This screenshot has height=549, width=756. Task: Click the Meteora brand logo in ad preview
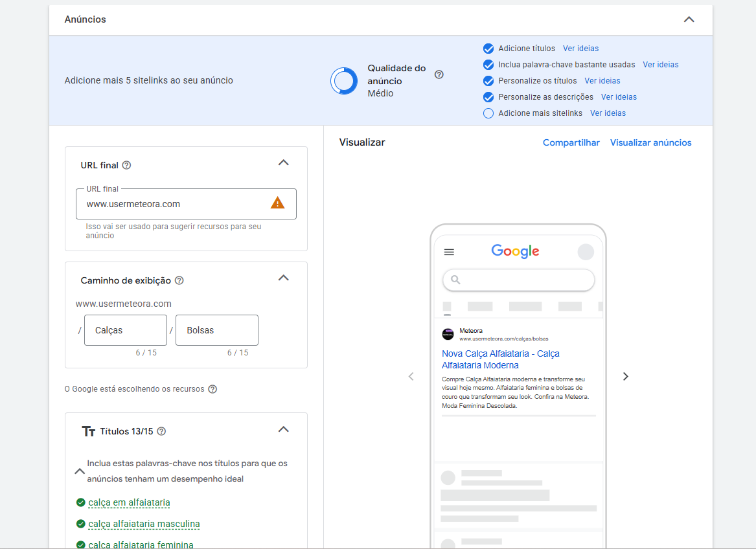tap(448, 334)
